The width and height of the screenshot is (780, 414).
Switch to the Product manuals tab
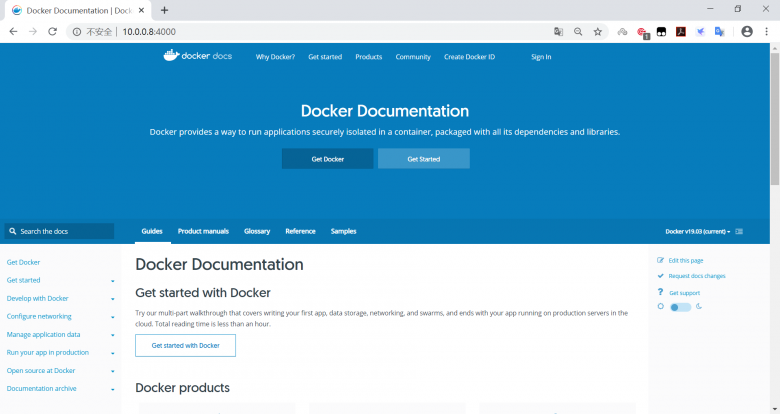click(203, 231)
